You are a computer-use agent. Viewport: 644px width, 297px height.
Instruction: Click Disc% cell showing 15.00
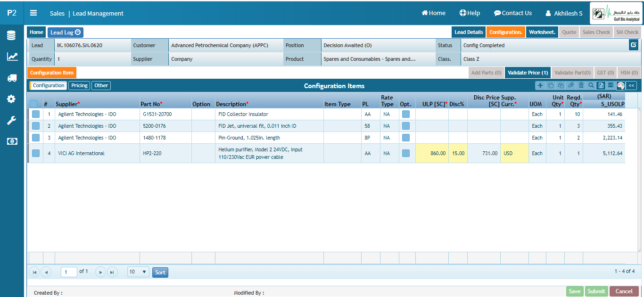click(x=458, y=153)
